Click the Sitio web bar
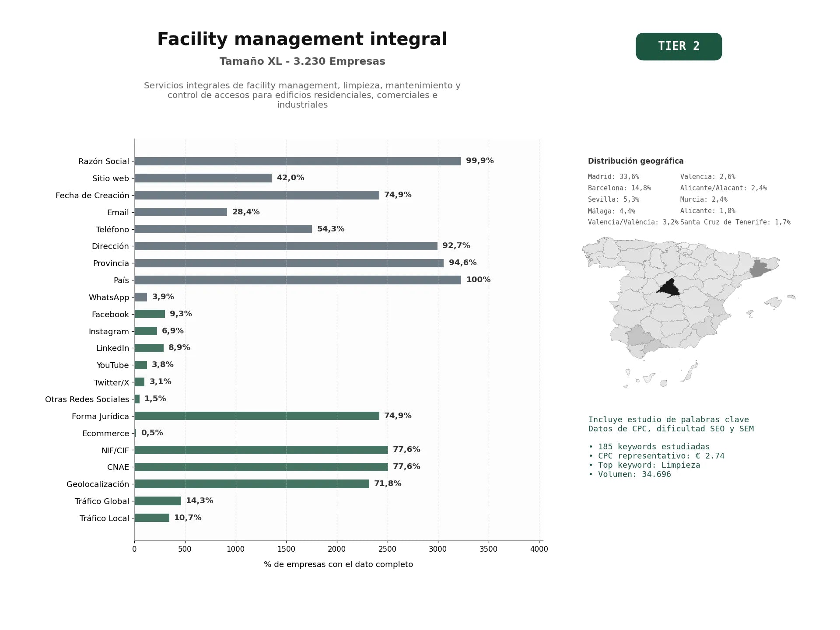This screenshot has height=630, width=840. tap(203, 178)
